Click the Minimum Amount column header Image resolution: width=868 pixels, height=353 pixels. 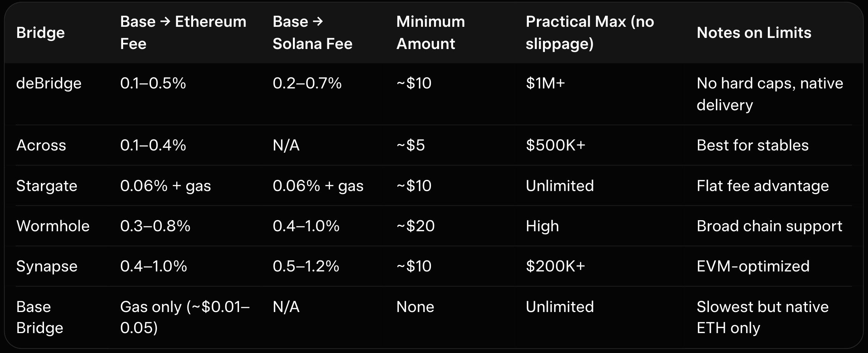tap(430, 33)
